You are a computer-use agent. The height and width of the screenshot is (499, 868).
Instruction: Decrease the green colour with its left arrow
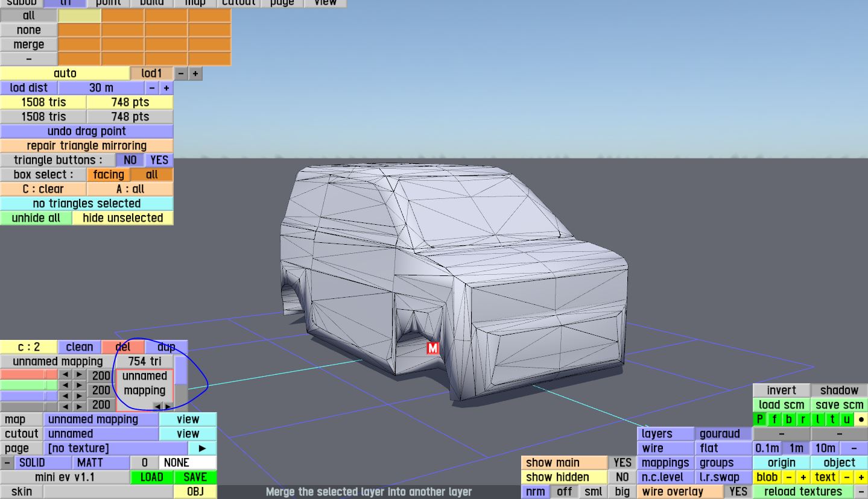[65, 385]
